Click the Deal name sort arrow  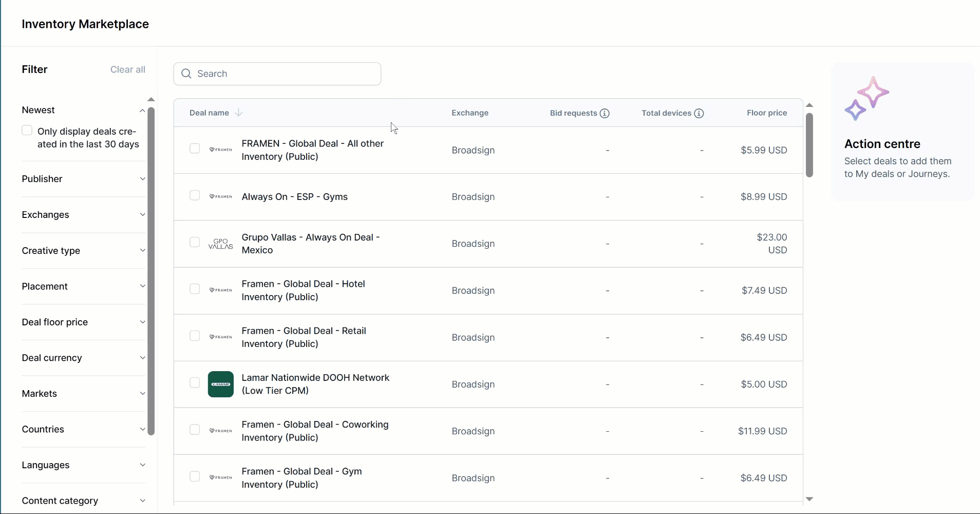238,113
